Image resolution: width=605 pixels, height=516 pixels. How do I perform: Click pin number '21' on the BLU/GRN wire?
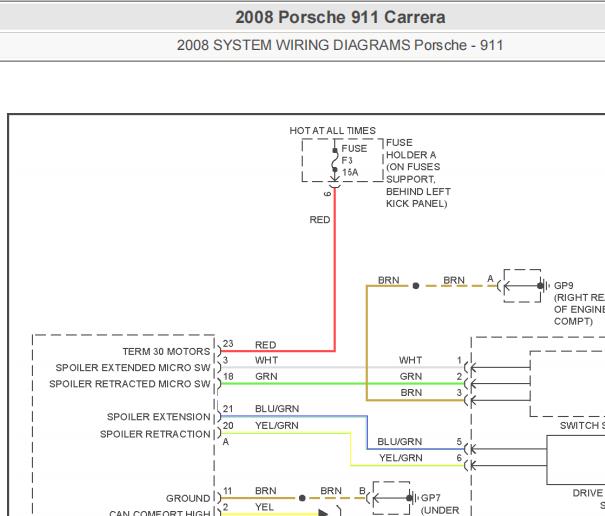(x=228, y=409)
